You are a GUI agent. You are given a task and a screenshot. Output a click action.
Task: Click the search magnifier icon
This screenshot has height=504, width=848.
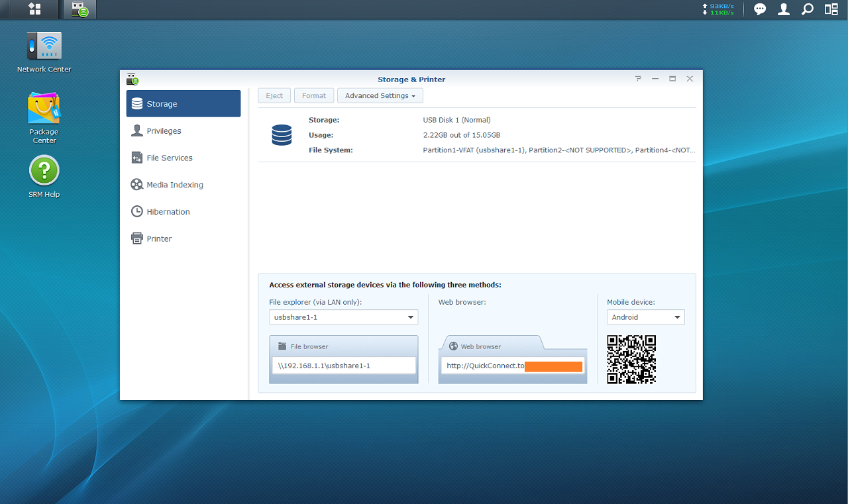pyautogui.click(x=807, y=9)
